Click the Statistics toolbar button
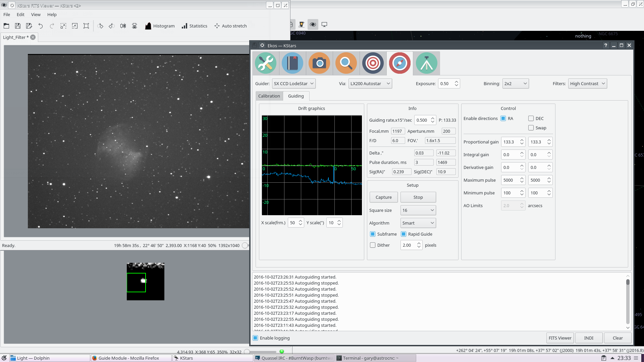Viewport: 644px width, 362px height. coord(194,26)
